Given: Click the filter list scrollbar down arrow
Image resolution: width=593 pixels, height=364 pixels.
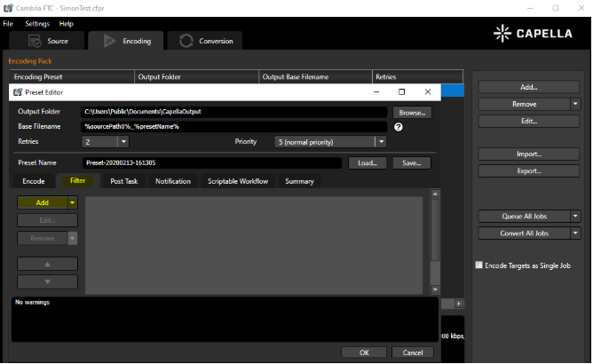Looking at the screenshot, I should [435, 289].
